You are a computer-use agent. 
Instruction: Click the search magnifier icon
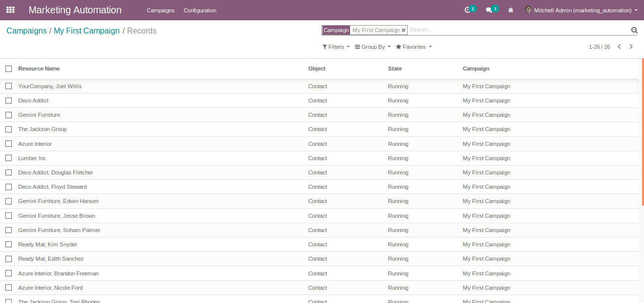pyautogui.click(x=635, y=30)
